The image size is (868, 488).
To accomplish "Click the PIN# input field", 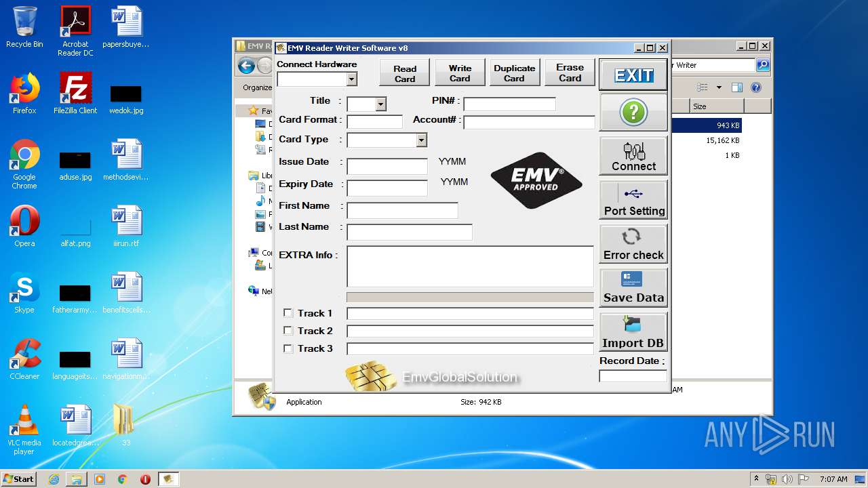I will 509,104.
